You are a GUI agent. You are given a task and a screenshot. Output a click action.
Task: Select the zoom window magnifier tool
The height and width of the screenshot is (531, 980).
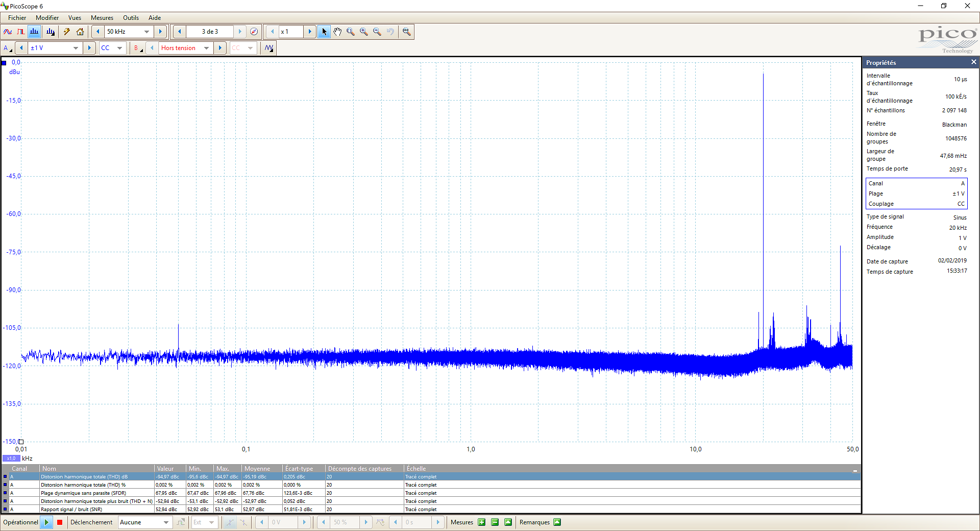click(351, 32)
